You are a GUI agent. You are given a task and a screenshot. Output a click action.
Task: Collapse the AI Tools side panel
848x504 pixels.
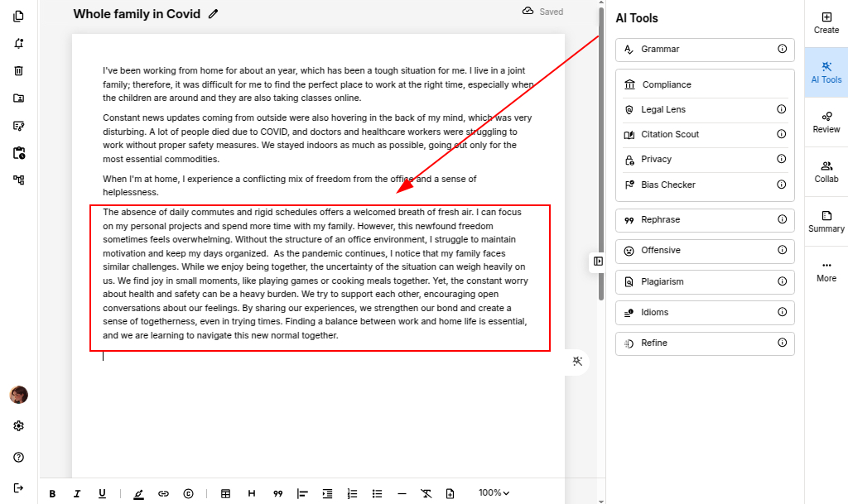click(x=598, y=262)
